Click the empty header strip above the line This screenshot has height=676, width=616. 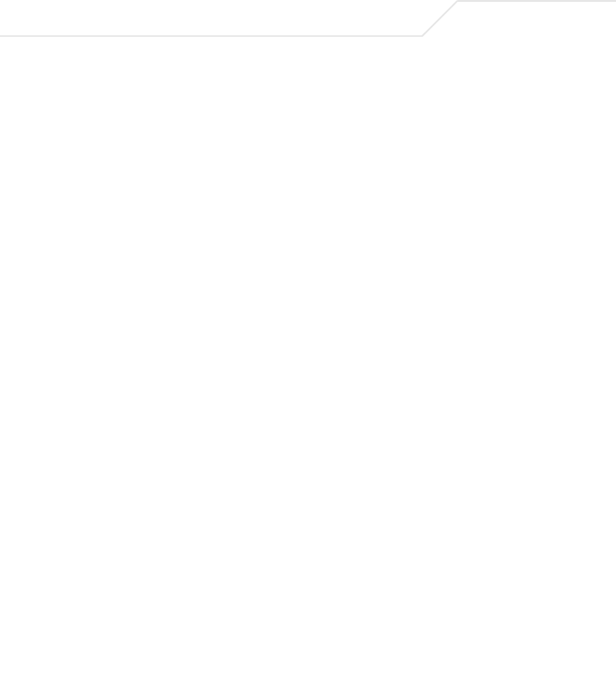coord(211,17)
